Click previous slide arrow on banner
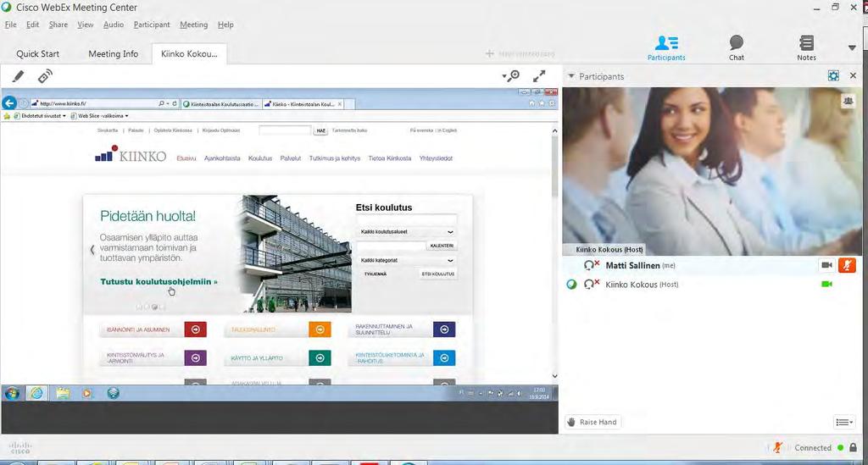 click(92, 250)
